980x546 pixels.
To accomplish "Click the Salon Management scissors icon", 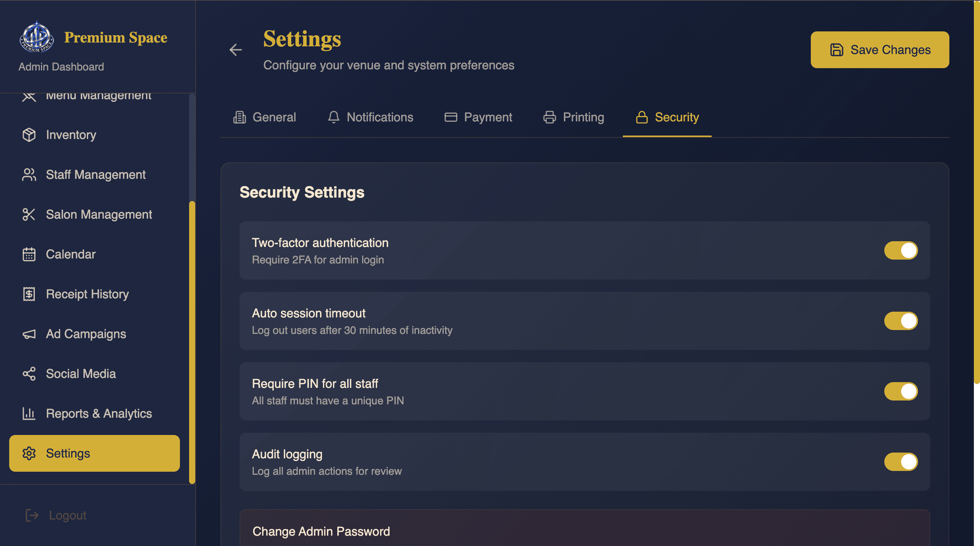I will pyautogui.click(x=29, y=214).
